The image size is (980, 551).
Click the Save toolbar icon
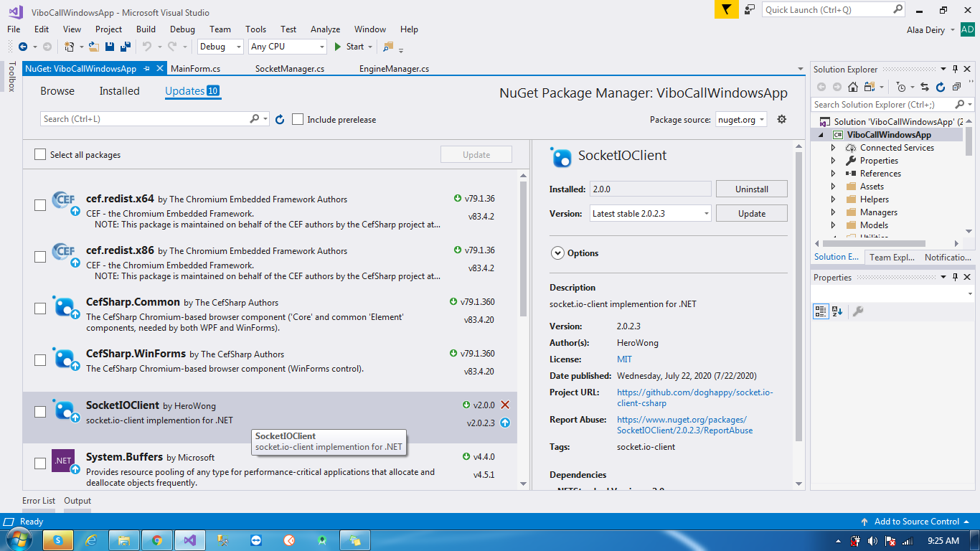(110, 47)
